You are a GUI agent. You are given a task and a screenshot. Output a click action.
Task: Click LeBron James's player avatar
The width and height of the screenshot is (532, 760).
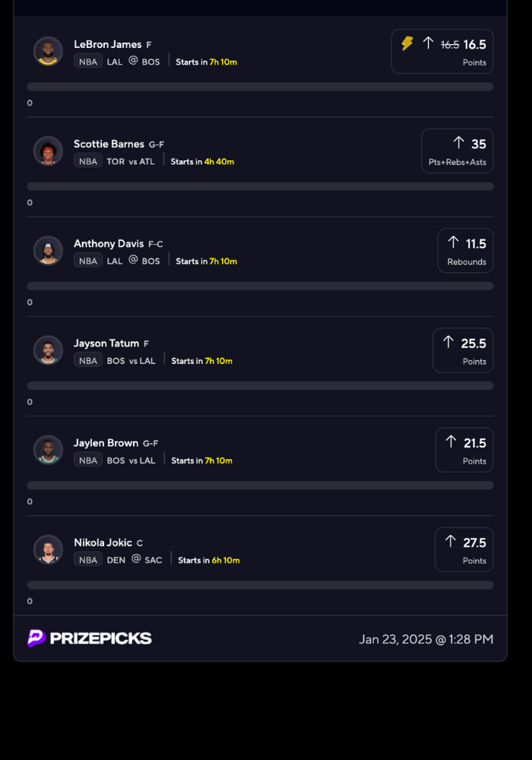click(x=48, y=52)
